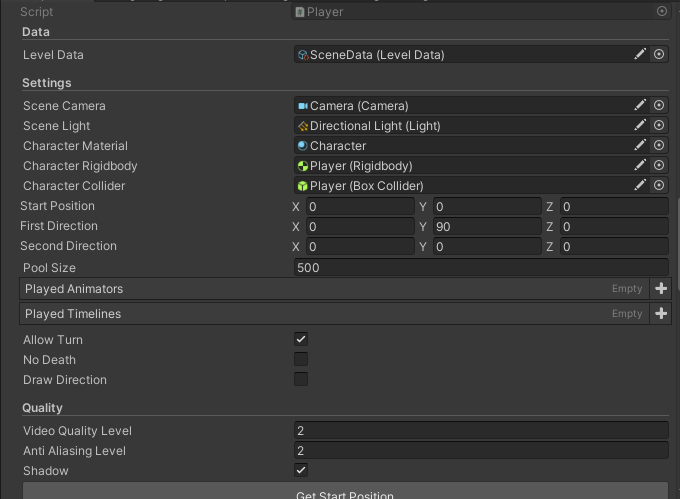Viewport: 680px width, 499px height.
Task: Edit the Scene Light reference
Action: pos(640,125)
